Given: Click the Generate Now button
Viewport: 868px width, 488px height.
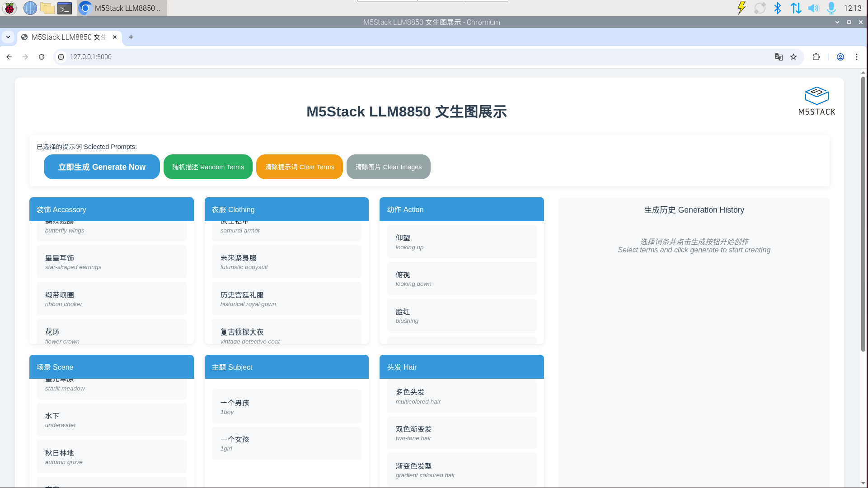Looking at the screenshot, I should [102, 167].
